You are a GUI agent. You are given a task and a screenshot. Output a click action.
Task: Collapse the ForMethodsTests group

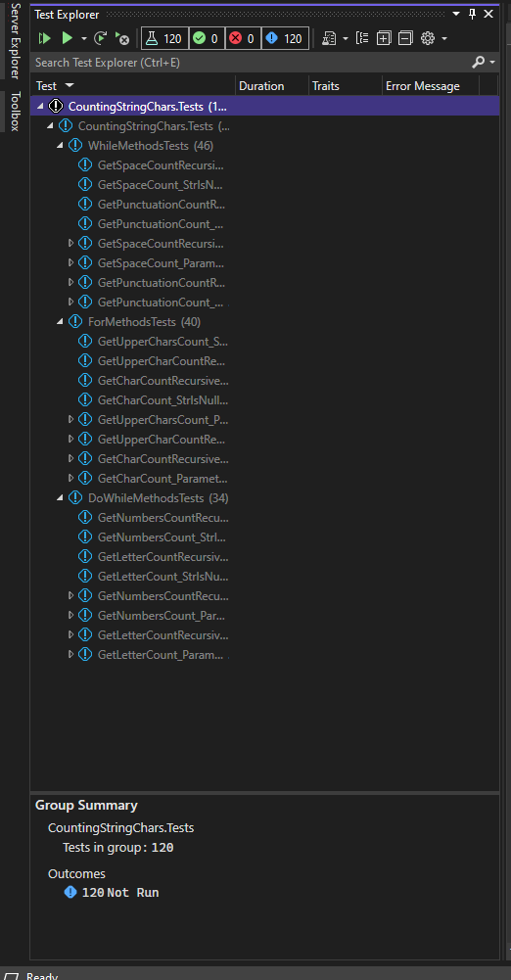tap(60, 321)
